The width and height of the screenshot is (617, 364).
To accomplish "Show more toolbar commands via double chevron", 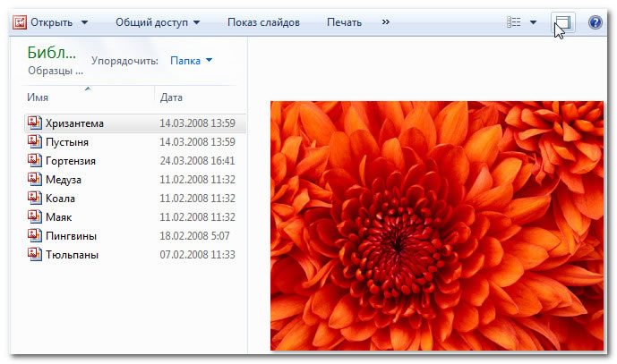I will [386, 22].
